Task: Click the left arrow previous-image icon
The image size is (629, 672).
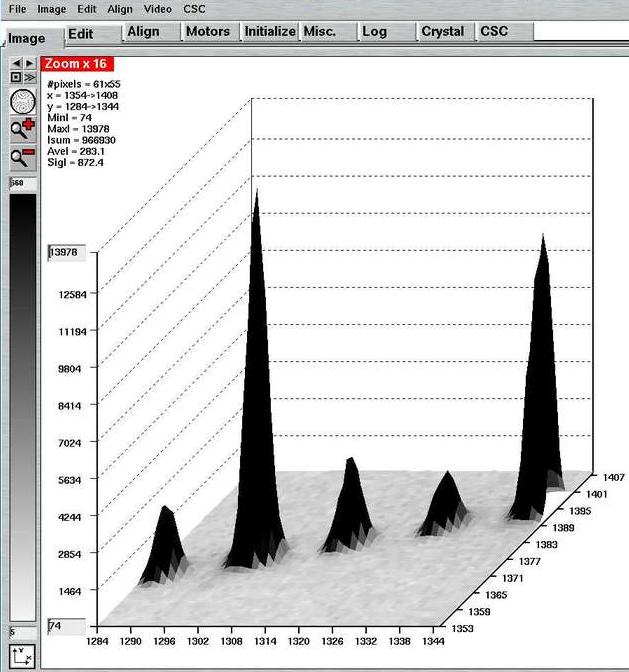Action: point(16,63)
